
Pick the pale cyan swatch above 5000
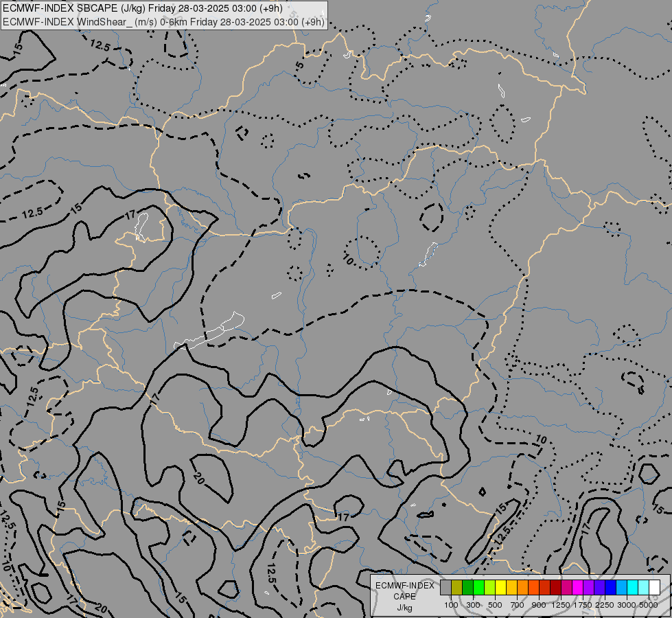(644, 587)
